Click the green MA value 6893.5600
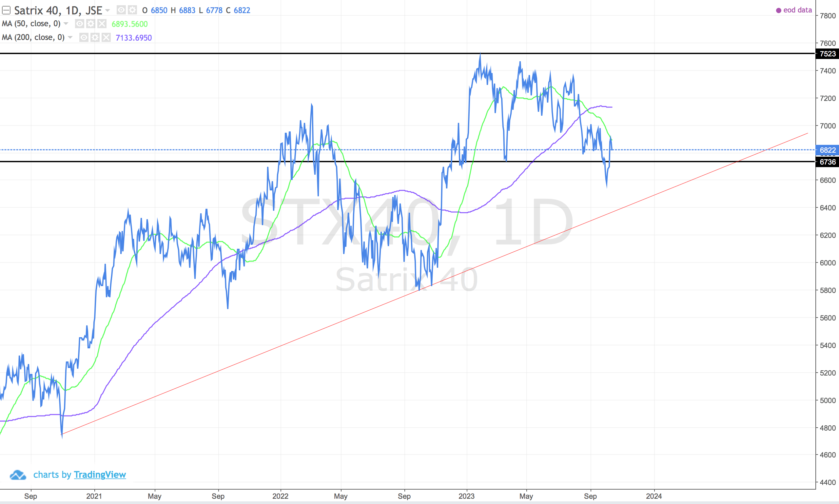839x504 pixels. pos(130,24)
